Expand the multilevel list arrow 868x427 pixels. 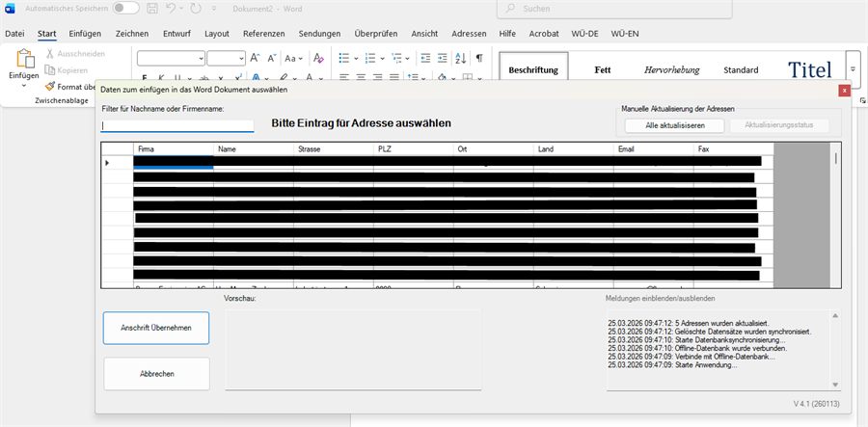pos(408,58)
